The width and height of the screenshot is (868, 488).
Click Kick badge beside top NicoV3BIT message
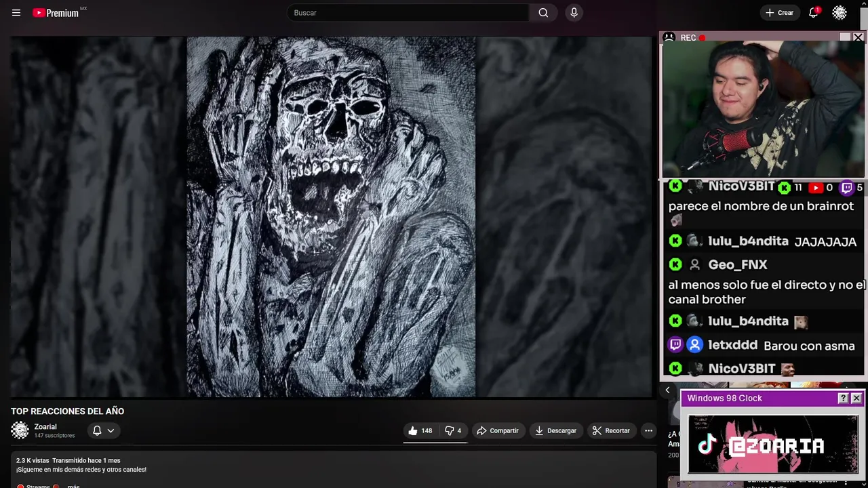point(675,186)
